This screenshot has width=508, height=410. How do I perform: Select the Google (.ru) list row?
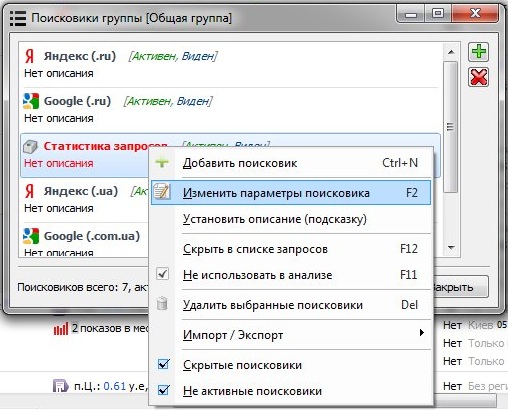pyautogui.click(x=230, y=110)
